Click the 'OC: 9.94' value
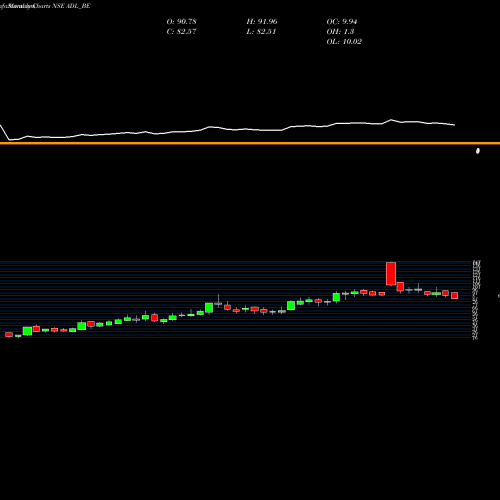This screenshot has width=500, height=500. point(342,21)
